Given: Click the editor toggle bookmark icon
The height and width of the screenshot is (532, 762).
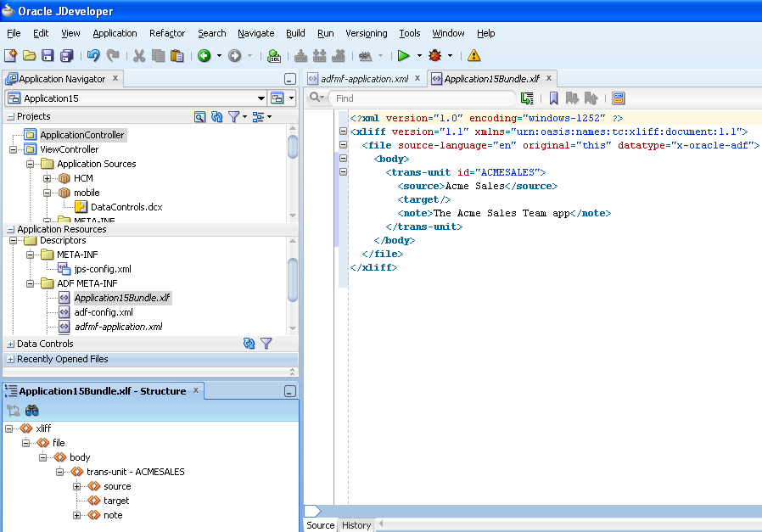Looking at the screenshot, I should point(553,98).
